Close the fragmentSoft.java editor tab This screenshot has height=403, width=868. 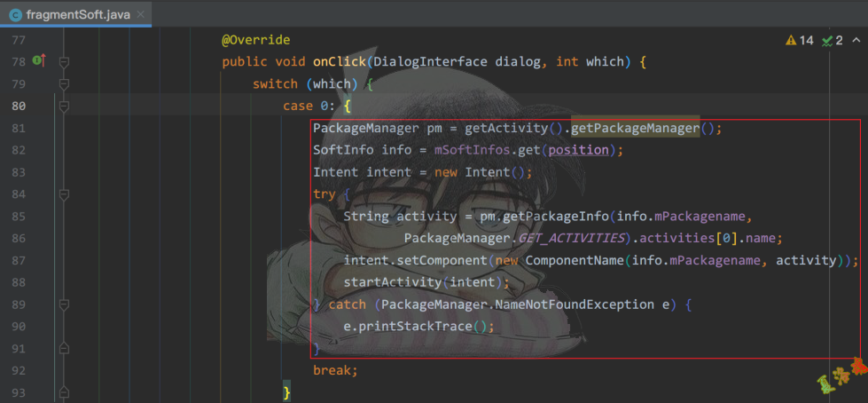(x=141, y=14)
